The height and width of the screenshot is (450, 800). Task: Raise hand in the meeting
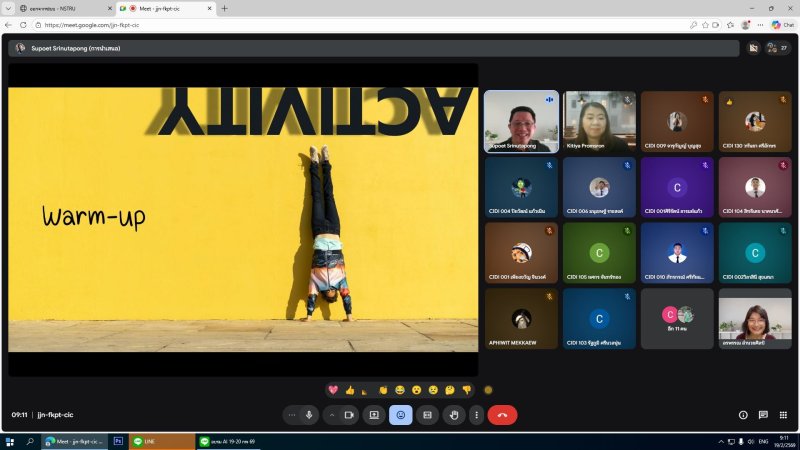tap(454, 414)
